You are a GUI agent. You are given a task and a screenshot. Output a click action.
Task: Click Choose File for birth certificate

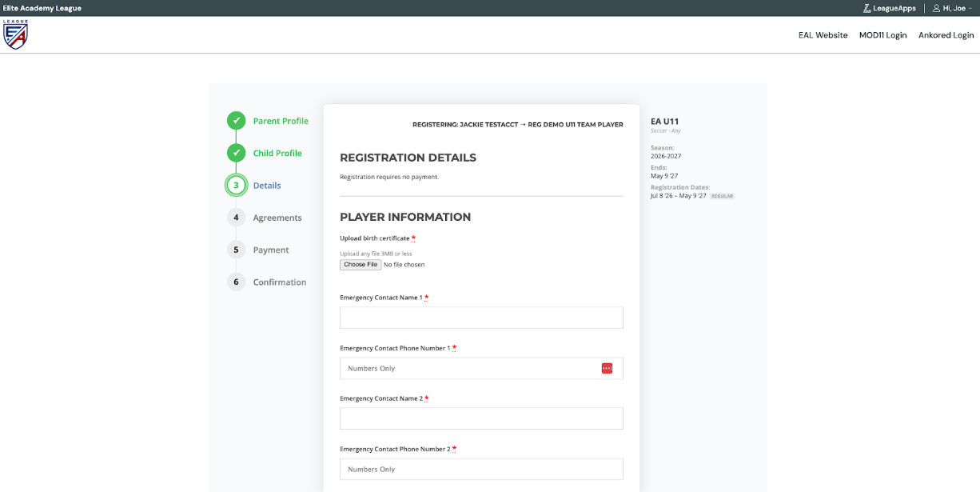pyautogui.click(x=361, y=264)
